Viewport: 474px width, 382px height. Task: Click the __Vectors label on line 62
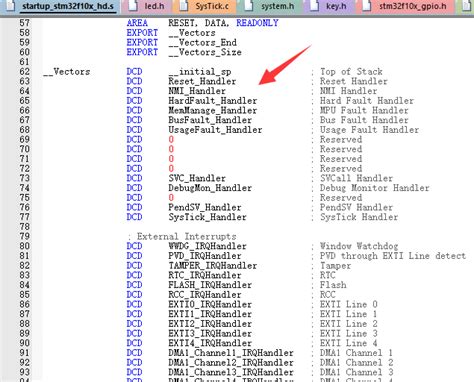(67, 72)
